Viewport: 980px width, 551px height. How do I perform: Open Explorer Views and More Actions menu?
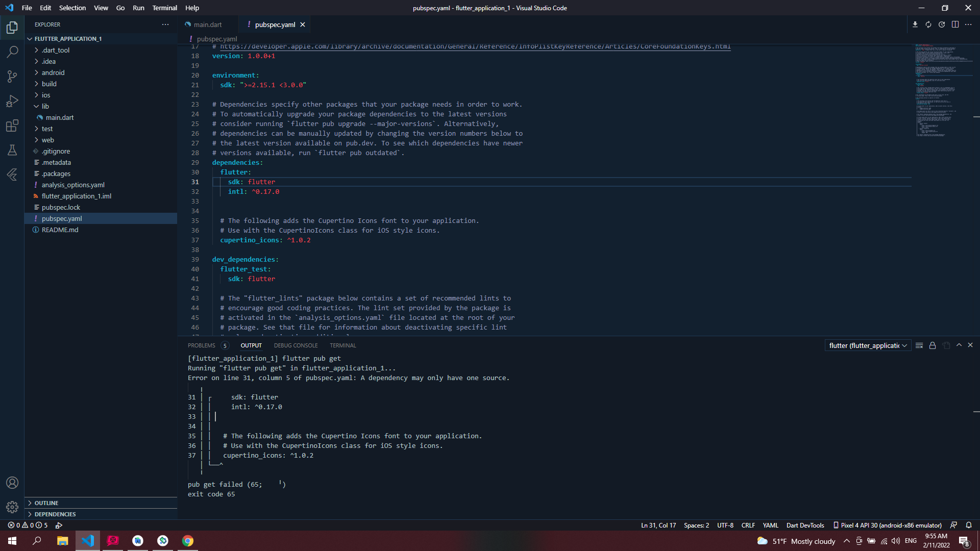pyautogui.click(x=165, y=24)
